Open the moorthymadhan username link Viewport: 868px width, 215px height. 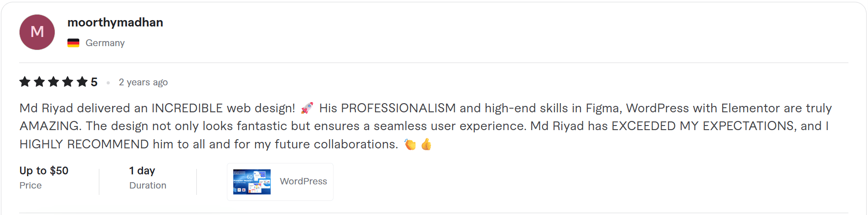coord(115,22)
